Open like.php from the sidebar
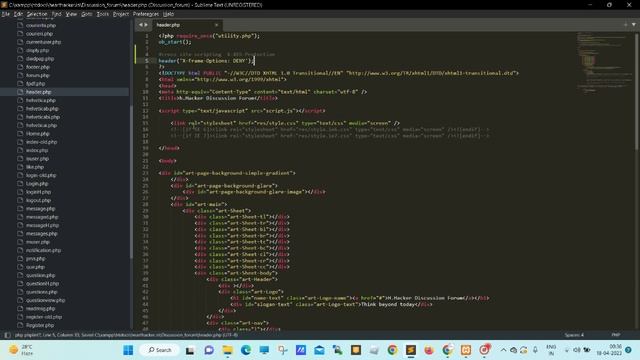This screenshot has height=360, width=640. (35, 167)
